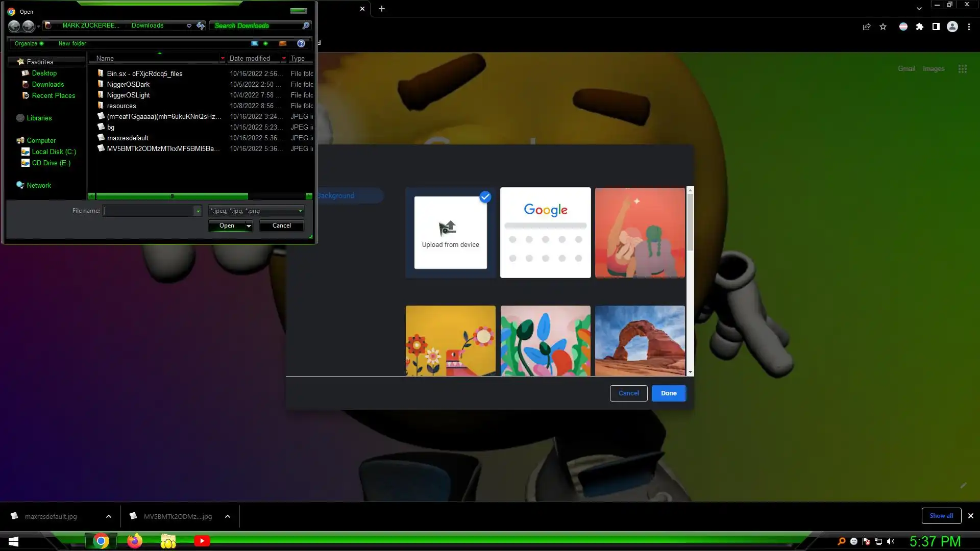Click the preview pane icon in the toolbar
The image size is (980, 551).
pos(282,43)
